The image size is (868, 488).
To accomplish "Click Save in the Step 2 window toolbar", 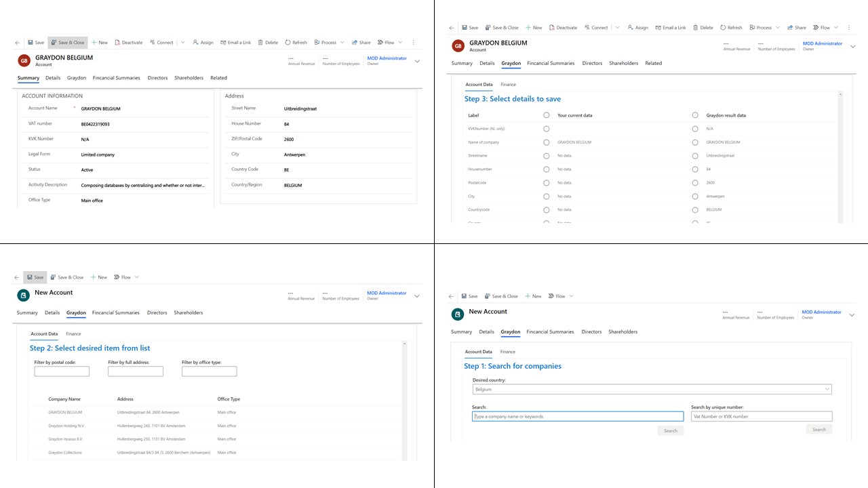I will [35, 277].
